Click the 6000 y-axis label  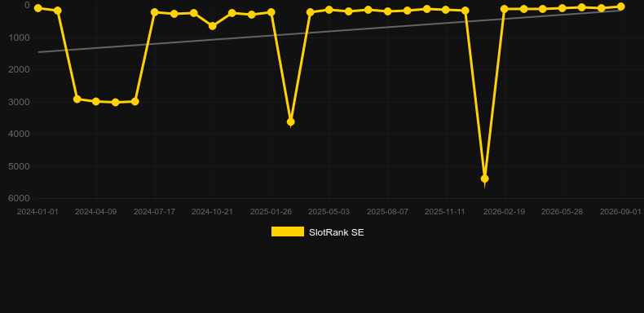(19, 198)
